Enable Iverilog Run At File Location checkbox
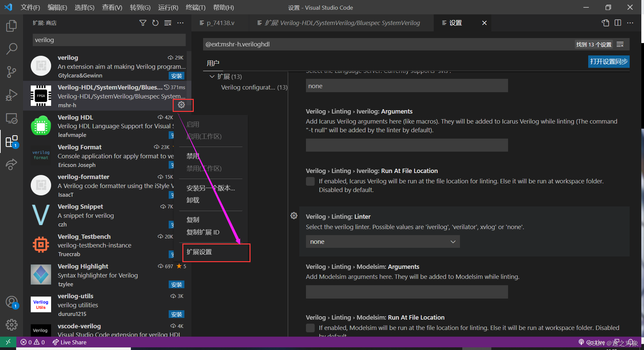Image resolution: width=644 pixels, height=350 pixels. pos(310,181)
